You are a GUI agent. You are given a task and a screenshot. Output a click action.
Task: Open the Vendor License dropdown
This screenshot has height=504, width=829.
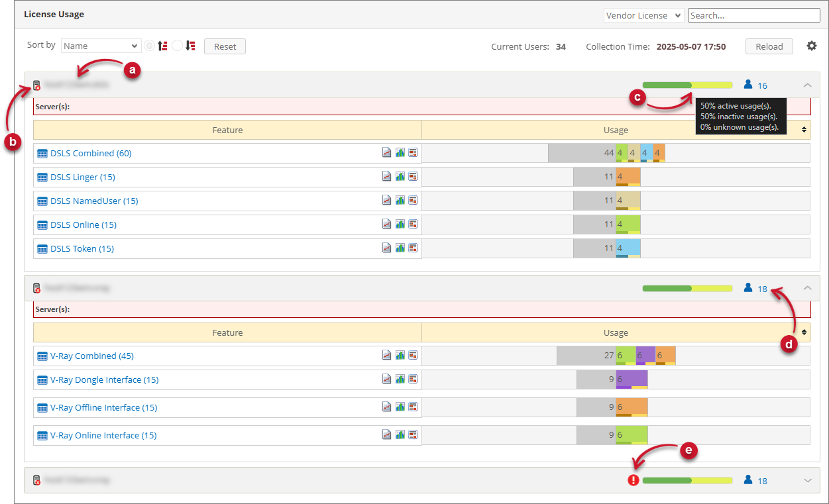click(643, 15)
